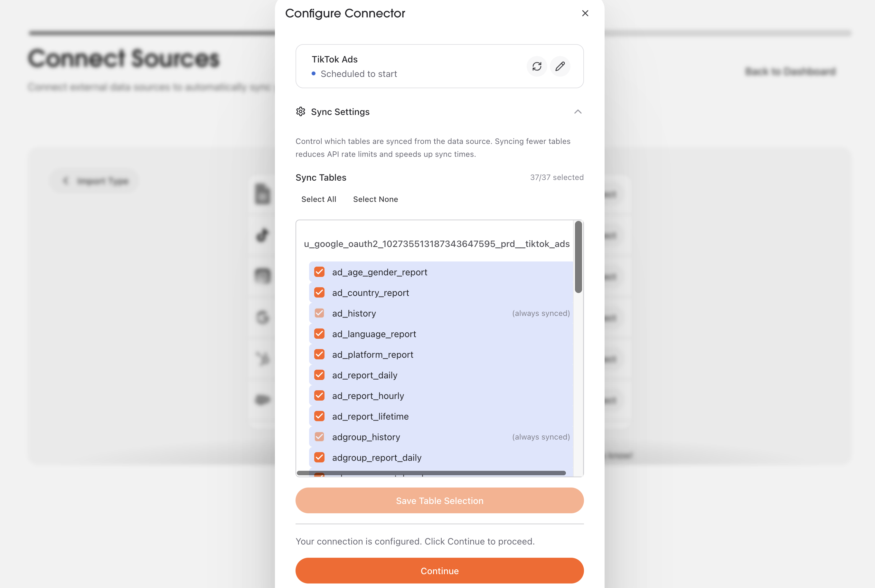This screenshot has width=875, height=588.
Task: Uncheck the ad_age_gender_report table
Action: pos(319,272)
